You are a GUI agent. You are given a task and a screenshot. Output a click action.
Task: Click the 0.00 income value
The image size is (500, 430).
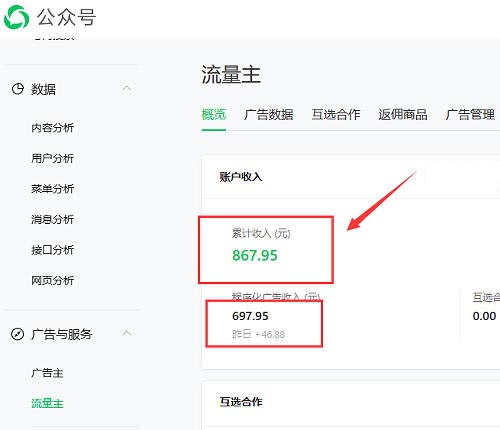coord(484,316)
